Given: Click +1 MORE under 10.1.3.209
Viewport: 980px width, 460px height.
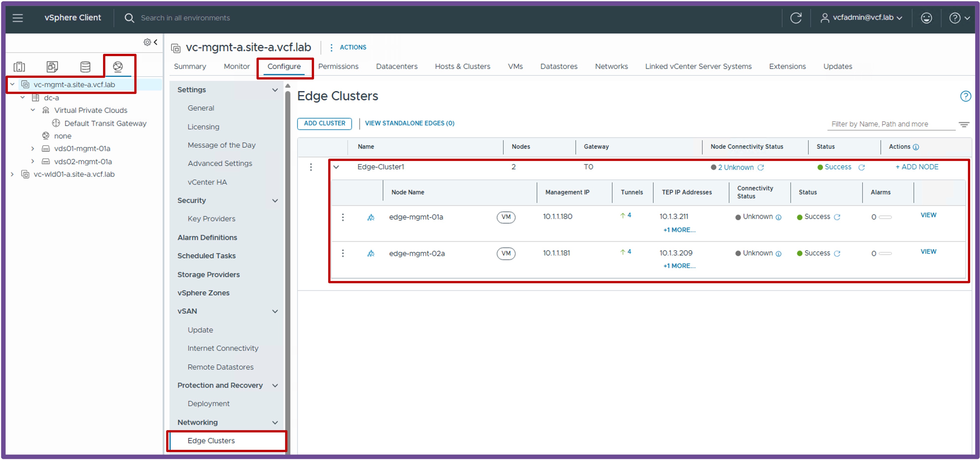Looking at the screenshot, I should (x=679, y=266).
